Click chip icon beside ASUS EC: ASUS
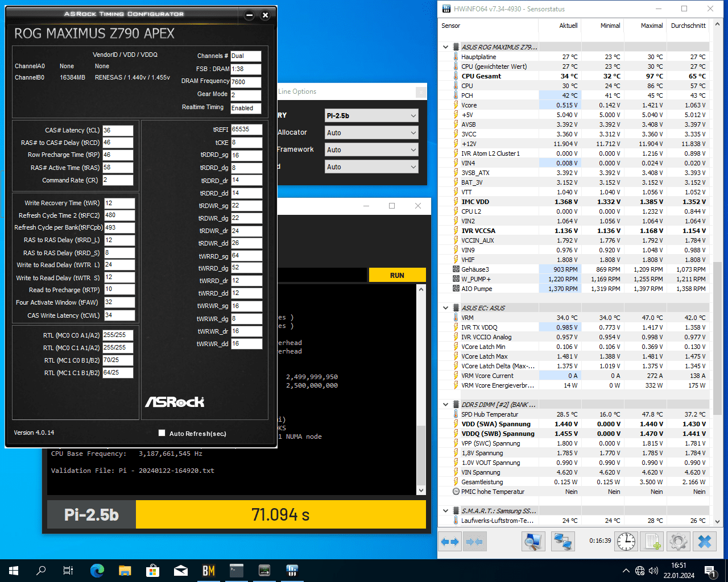Image resolution: width=728 pixels, height=582 pixels. click(456, 308)
